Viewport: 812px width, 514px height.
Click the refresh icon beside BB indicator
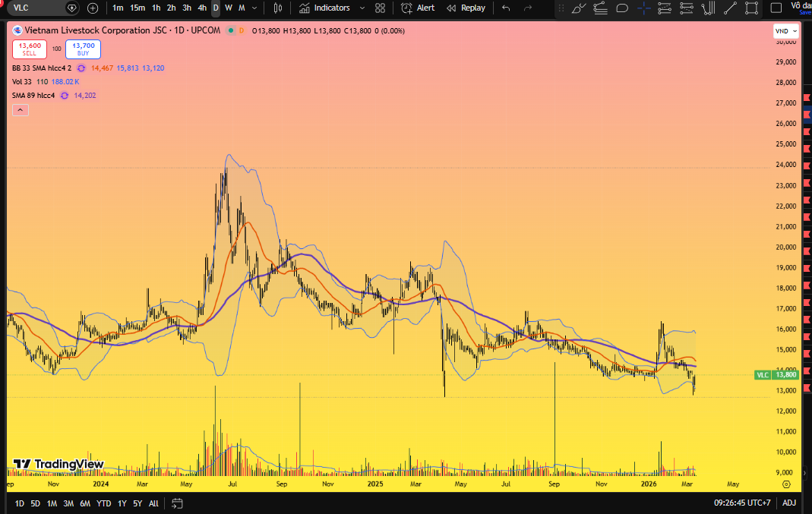(81, 68)
